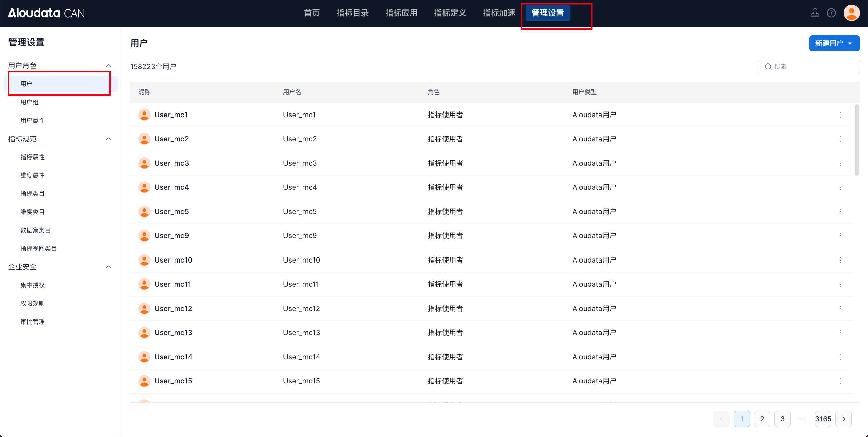This screenshot has width=868, height=437.
Task: Click the more options dots for User_mc1
Action: click(840, 115)
